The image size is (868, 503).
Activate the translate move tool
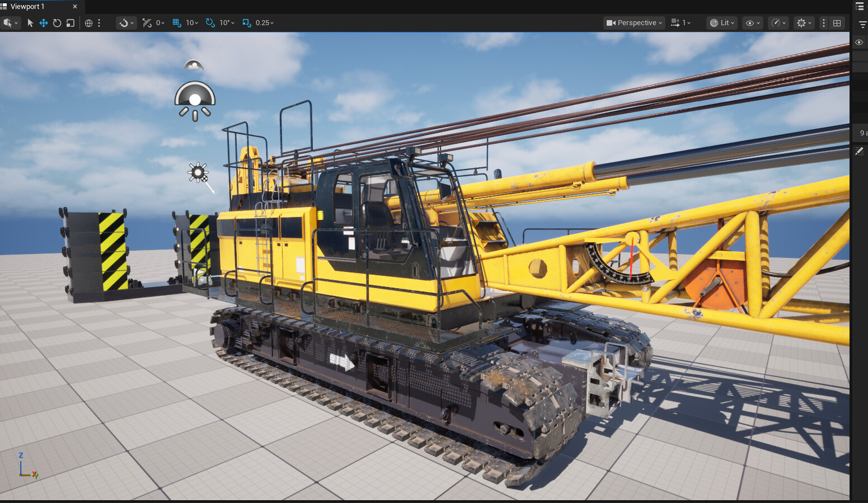coord(43,23)
